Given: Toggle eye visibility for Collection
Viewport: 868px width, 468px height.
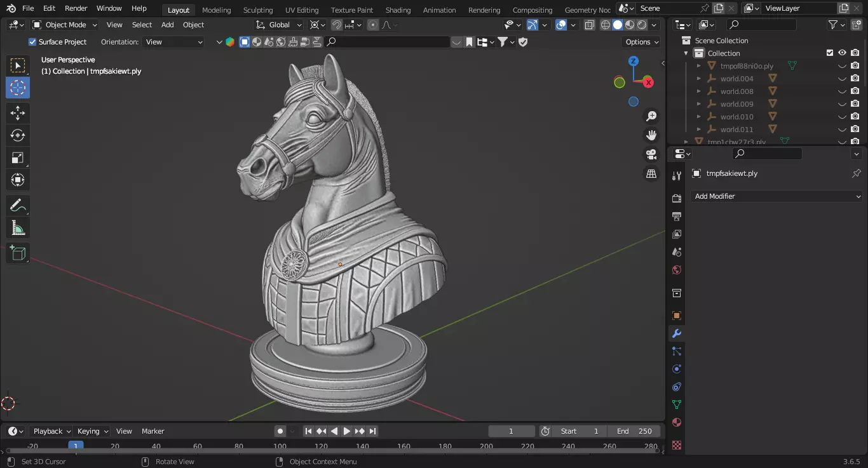Looking at the screenshot, I should (x=842, y=53).
